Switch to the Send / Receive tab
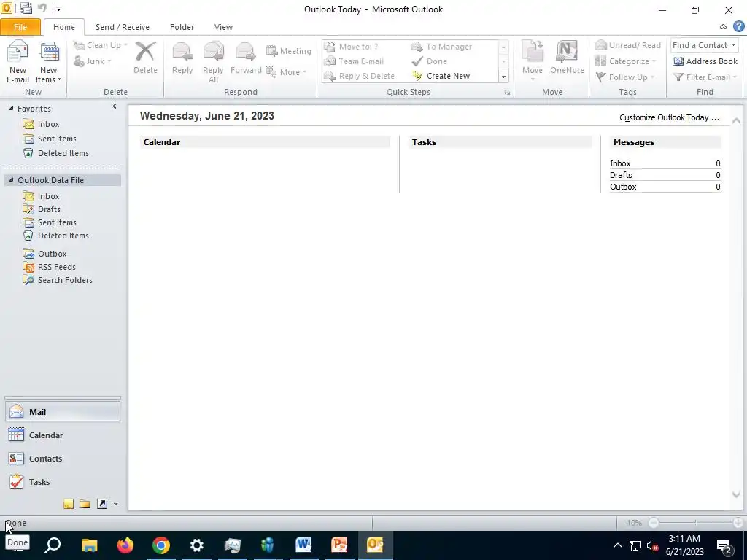The image size is (747, 560). tap(123, 27)
